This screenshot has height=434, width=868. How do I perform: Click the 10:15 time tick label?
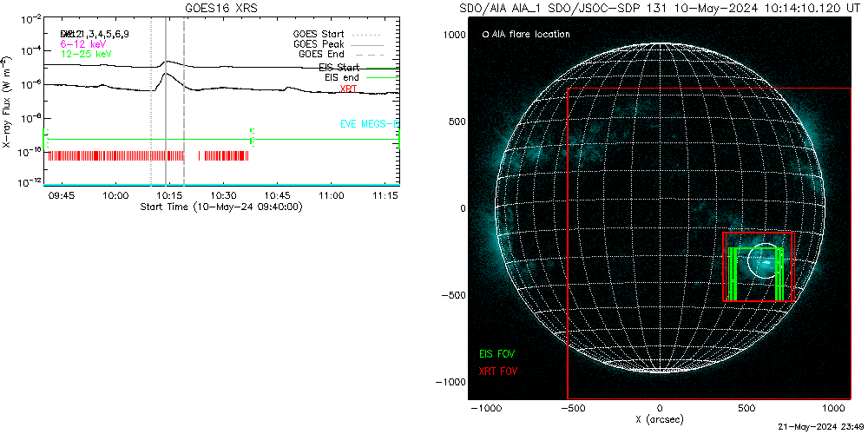[x=170, y=196]
